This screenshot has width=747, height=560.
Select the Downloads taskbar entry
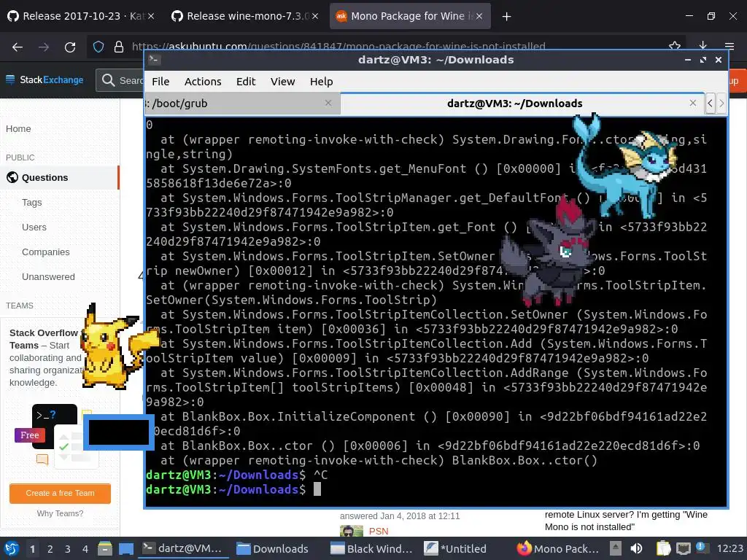[x=274, y=548]
